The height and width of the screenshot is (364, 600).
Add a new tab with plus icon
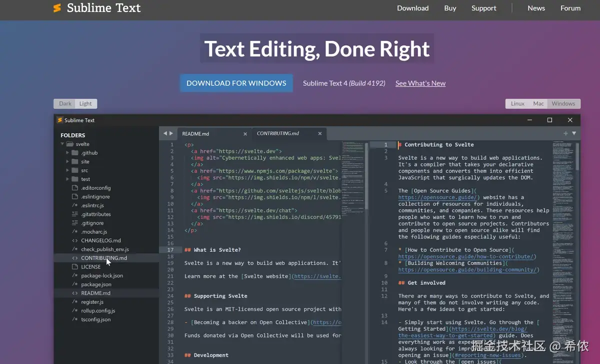pyautogui.click(x=565, y=133)
